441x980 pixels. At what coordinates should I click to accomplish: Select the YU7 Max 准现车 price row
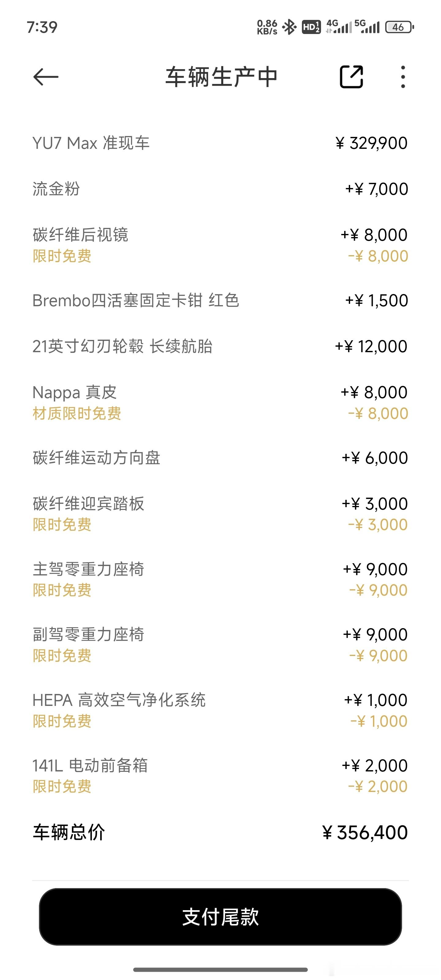click(x=220, y=143)
